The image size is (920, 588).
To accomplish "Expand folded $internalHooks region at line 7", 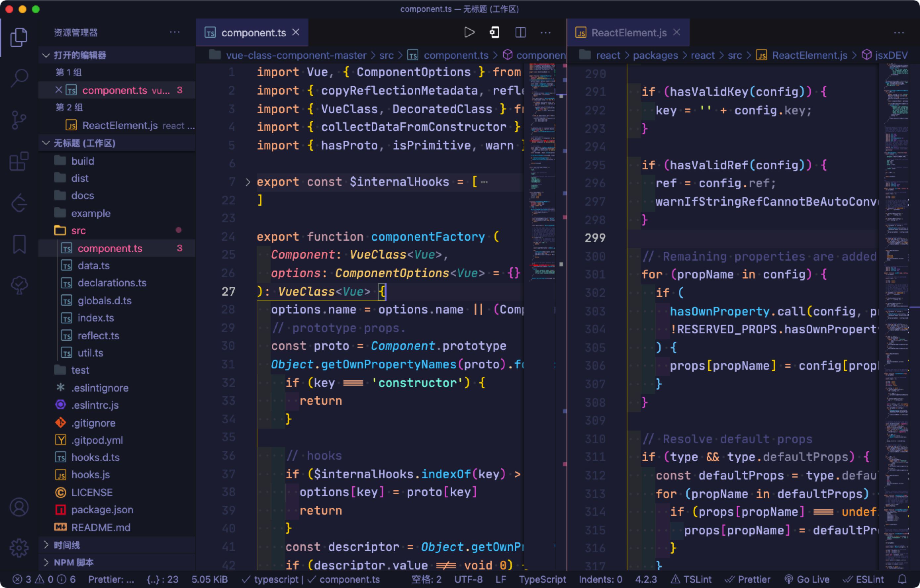I will [x=248, y=182].
